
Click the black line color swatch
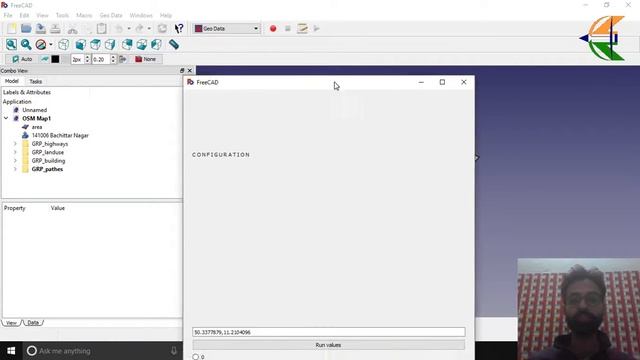click(55, 59)
